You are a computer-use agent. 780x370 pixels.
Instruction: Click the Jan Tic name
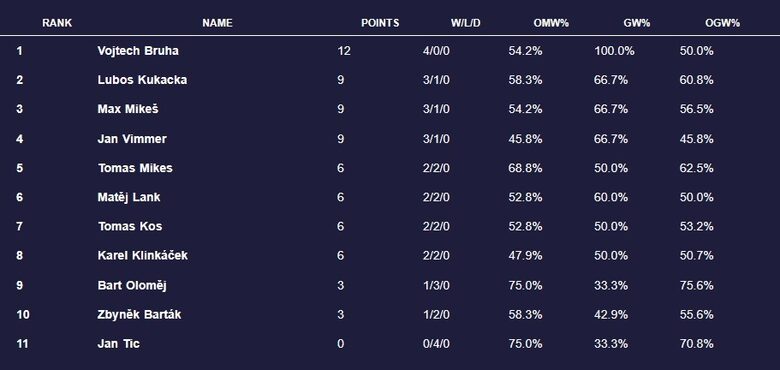118,344
